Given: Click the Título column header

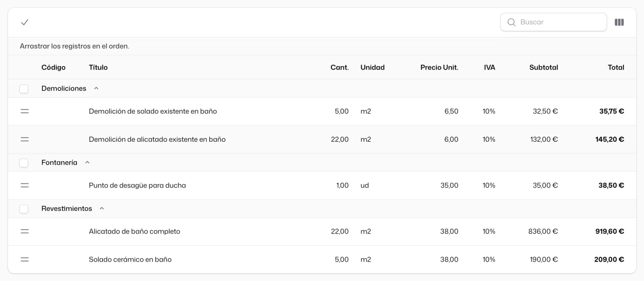Looking at the screenshot, I should [98, 67].
